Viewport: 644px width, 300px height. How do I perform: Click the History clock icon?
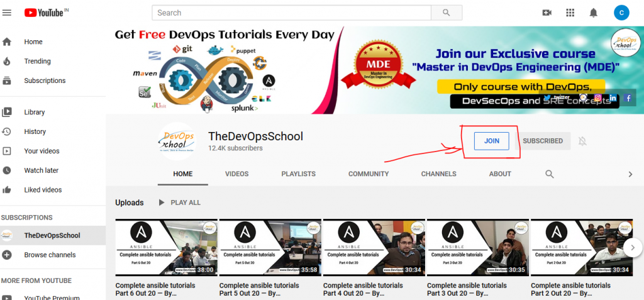(7, 131)
